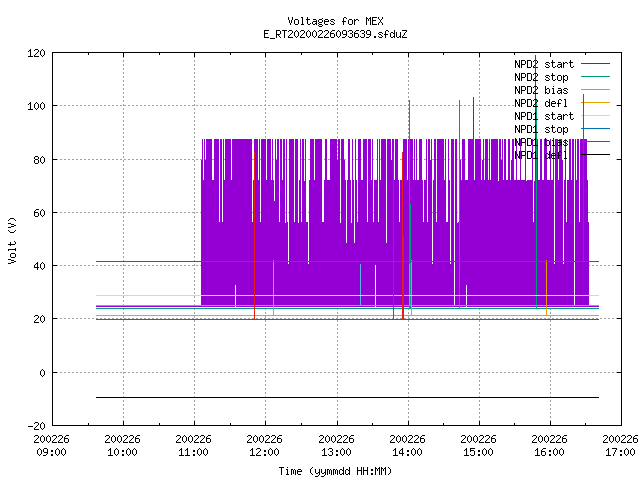Click the 'NPD2 defl' legend label

click(x=541, y=103)
